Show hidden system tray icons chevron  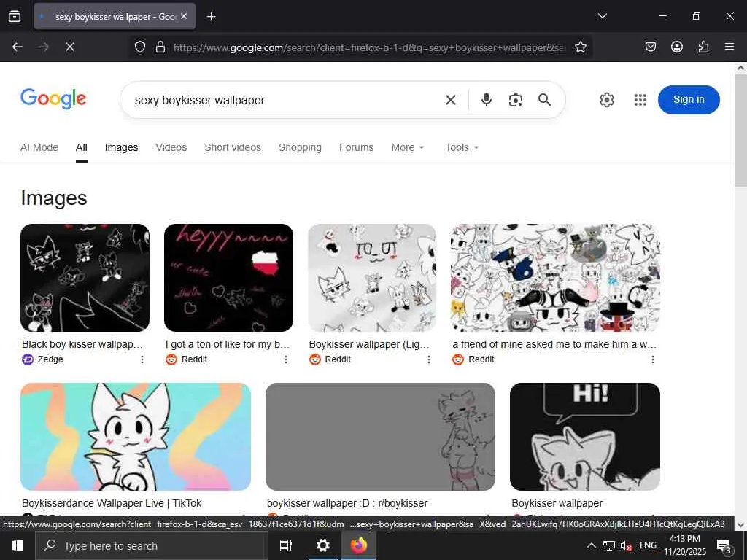[591, 545]
